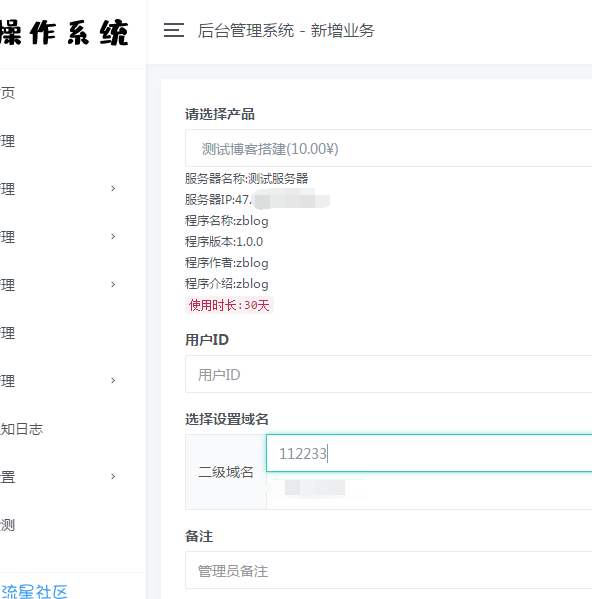Open the sidebar menu item ending in 测
The width and height of the screenshot is (592, 599).
[7, 525]
